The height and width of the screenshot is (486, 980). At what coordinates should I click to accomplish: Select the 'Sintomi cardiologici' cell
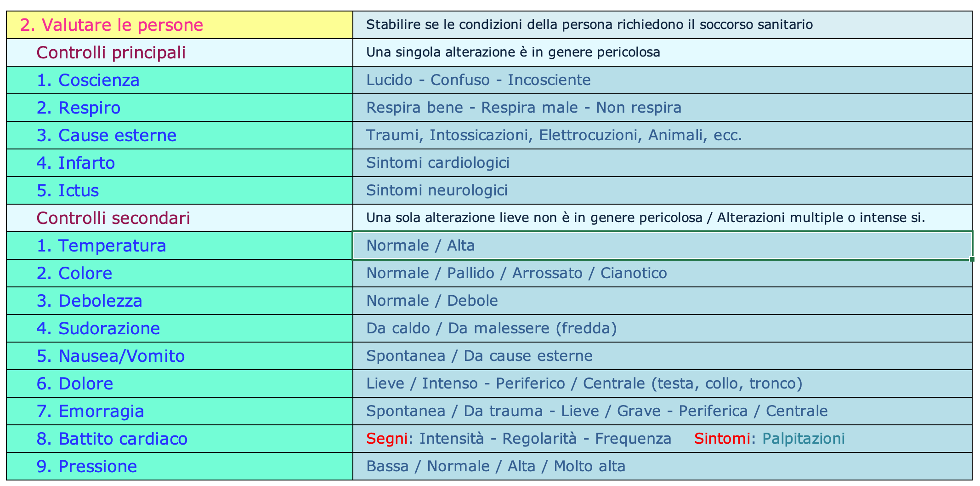coord(662,163)
